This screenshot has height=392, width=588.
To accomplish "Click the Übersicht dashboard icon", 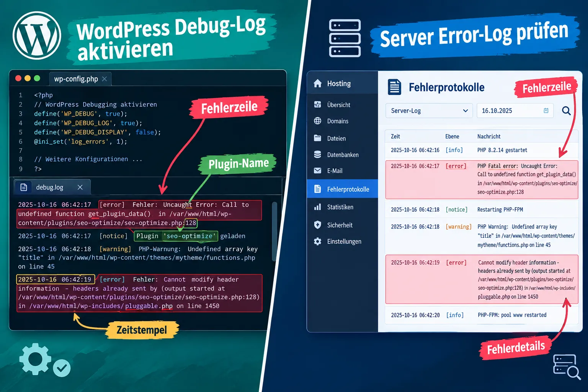I will (x=317, y=105).
